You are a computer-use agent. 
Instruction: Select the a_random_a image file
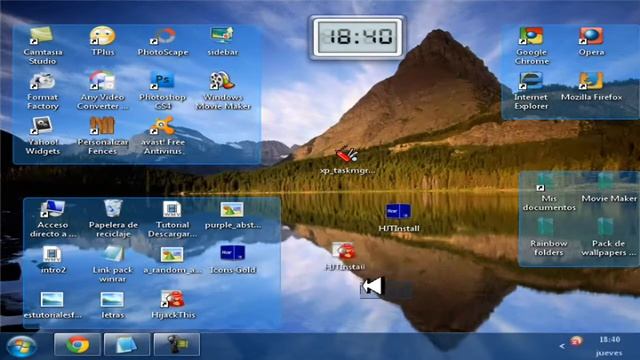tap(172, 260)
